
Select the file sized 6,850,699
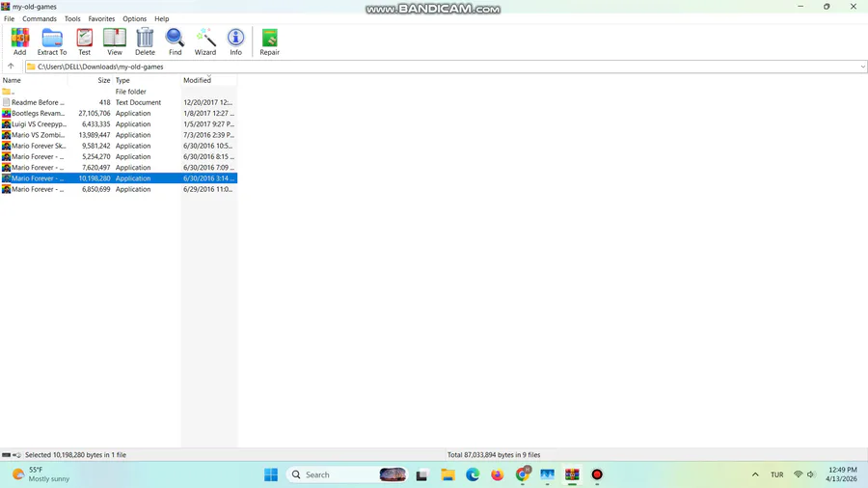pos(119,189)
